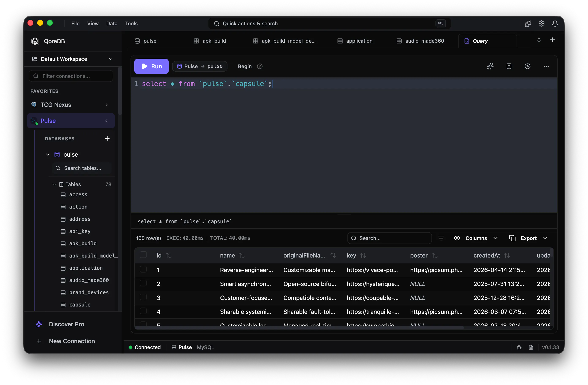588x385 pixels.
Task: Open the Data menu
Action: [x=112, y=23]
